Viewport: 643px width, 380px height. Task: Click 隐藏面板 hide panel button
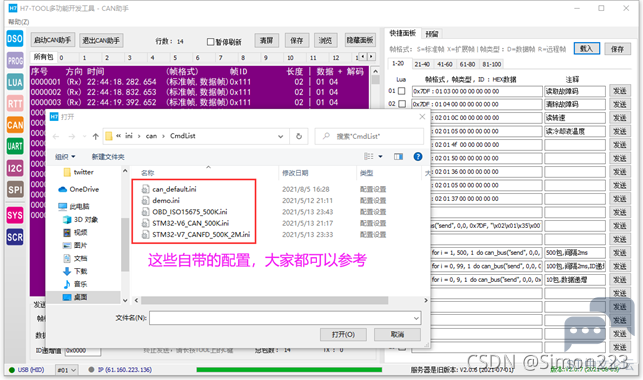(x=360, y=40)
